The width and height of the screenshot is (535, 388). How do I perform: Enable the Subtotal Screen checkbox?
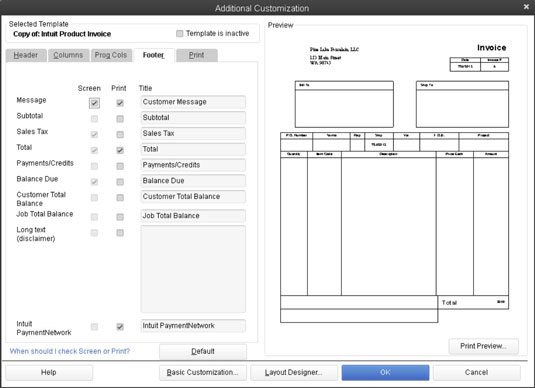(94, 118)
